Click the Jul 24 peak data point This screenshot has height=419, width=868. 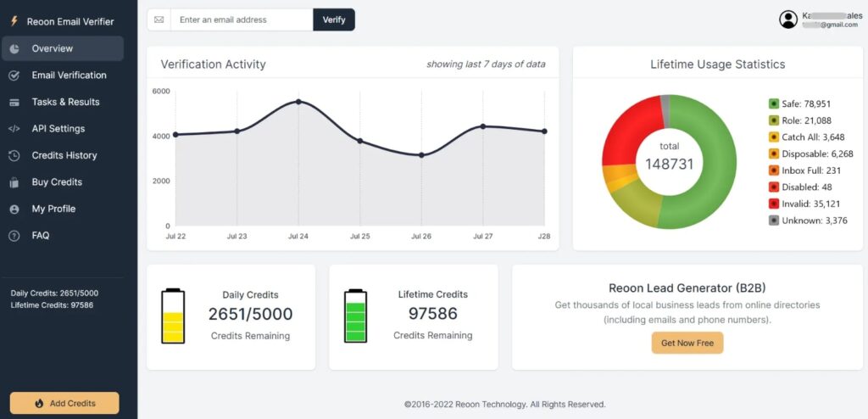click(x=298, y=102)
